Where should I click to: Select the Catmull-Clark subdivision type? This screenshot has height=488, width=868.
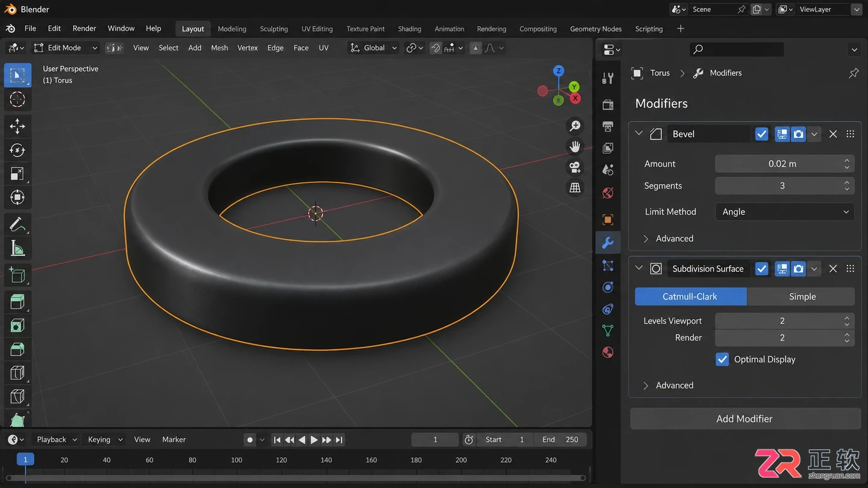[690, 296]
